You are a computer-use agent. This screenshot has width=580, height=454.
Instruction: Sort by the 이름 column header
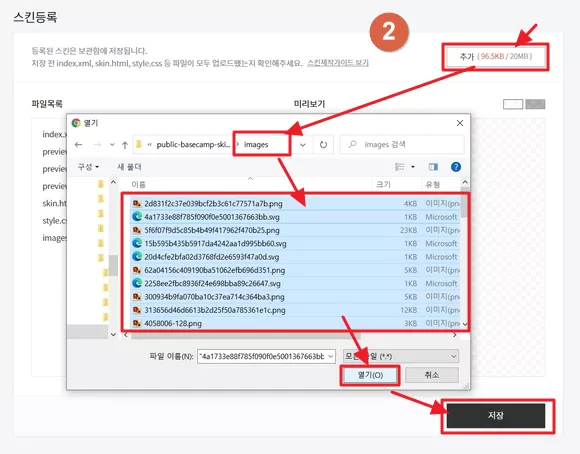point(138,184)
